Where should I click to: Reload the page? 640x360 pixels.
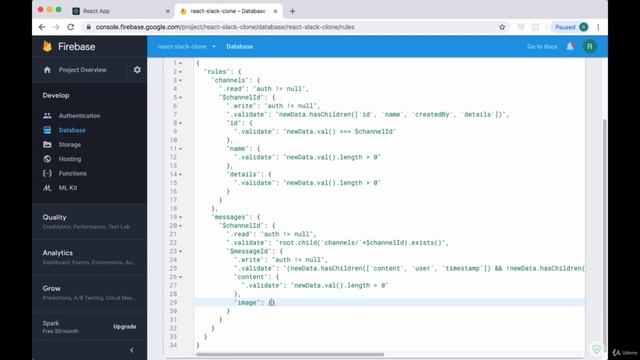(71, 27)
